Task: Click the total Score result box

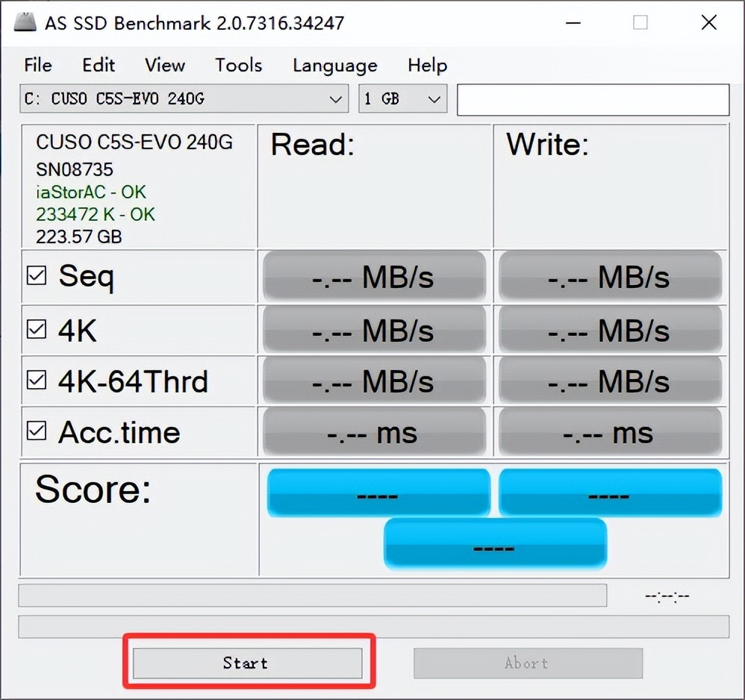Action: (494, 546)
